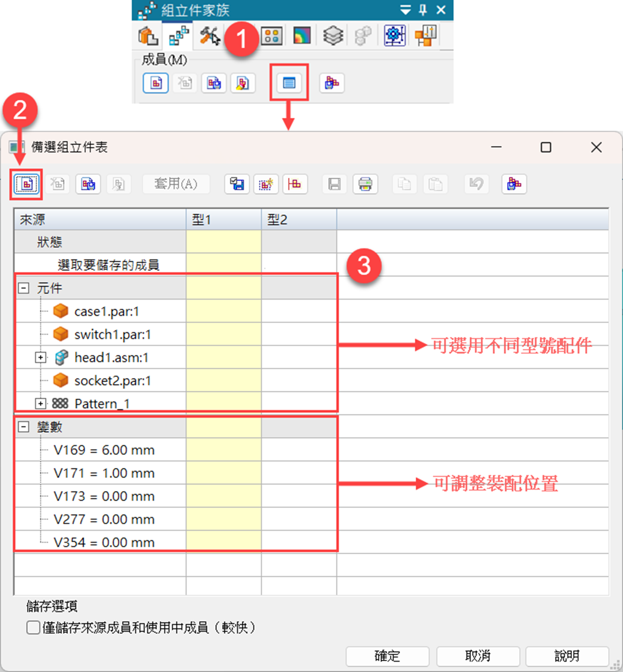Click Save All Members icon in table dialog toolbar
Image resolution: width=623 pixels, height=672 pixels.
coord(514,184)
